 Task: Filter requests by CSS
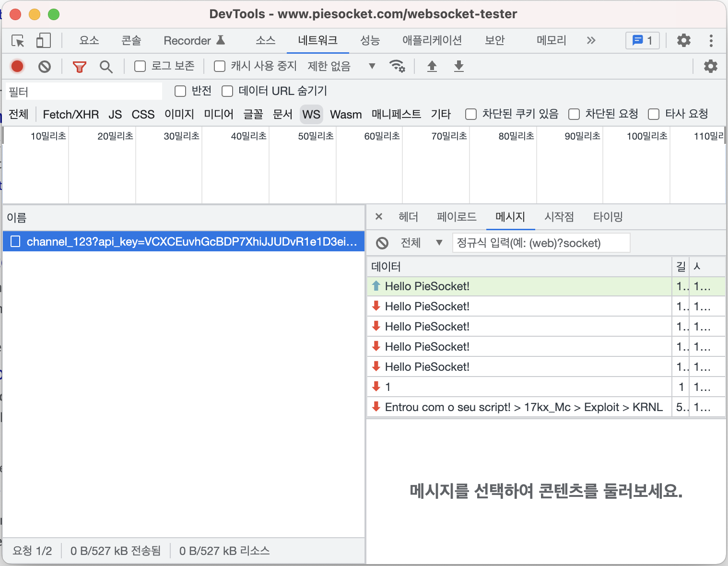point(143,114)
